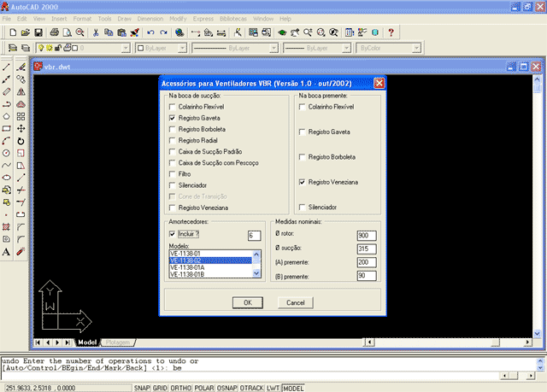The image size is (547, 392).
Task: Click the Undo toolbar icon
Action: pyautogui.click(x=152, y=33)
